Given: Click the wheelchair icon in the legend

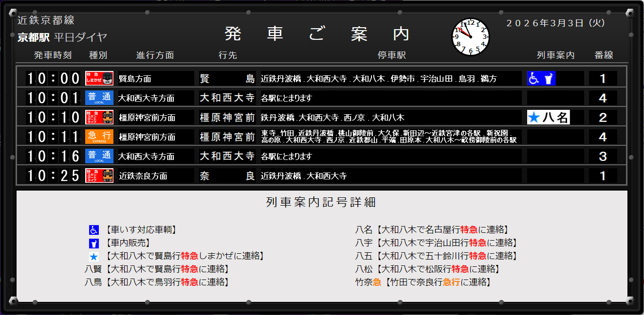Looking at the screenshot, I should coord(94,230).
